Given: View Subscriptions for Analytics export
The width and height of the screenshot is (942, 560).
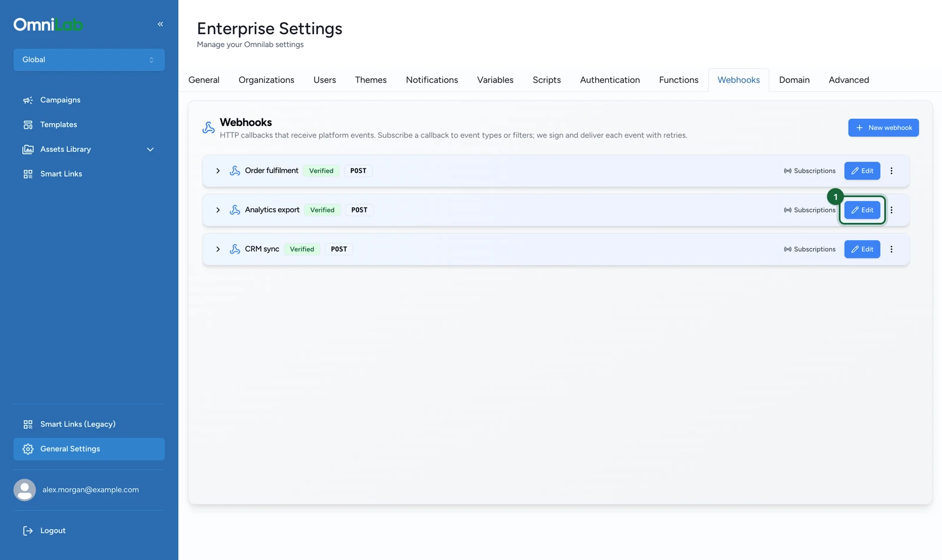Looking at the screenshot, I should pos(810,210).
